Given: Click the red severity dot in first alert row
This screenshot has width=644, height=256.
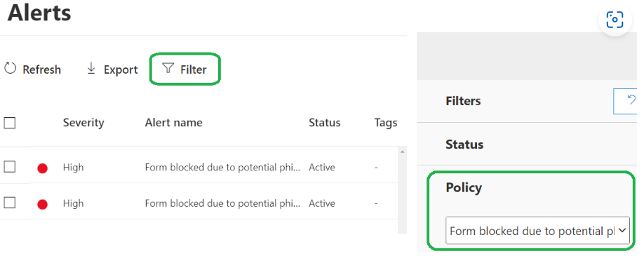Looking at the screenshot, I should coord(42,168).
